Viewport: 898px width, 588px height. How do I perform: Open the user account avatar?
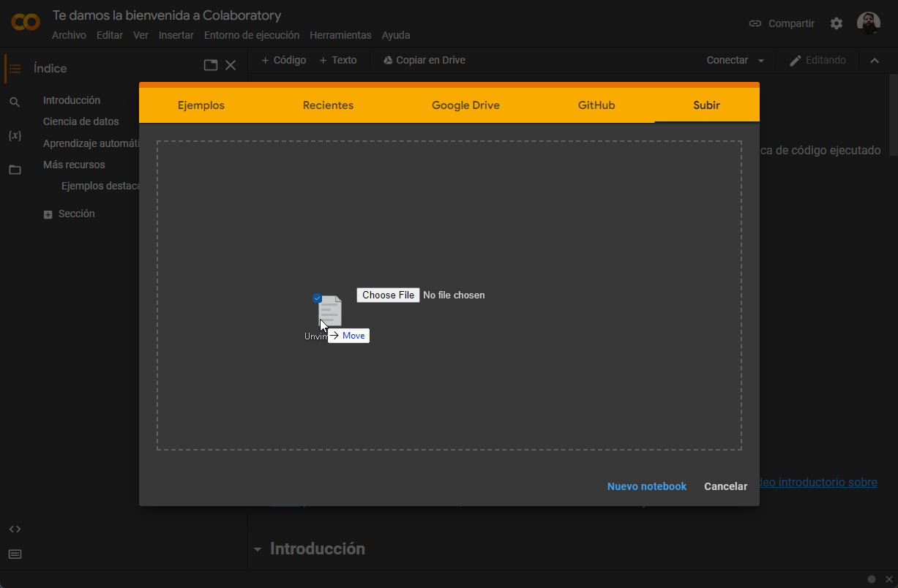tap(869, 23)
